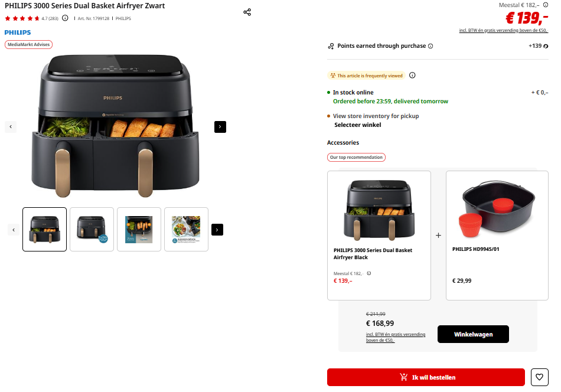Viewport: 561px width, 392px height.
Task: Click the cart icon inside Ik wil bestellen button
Action: coord(404,377)
